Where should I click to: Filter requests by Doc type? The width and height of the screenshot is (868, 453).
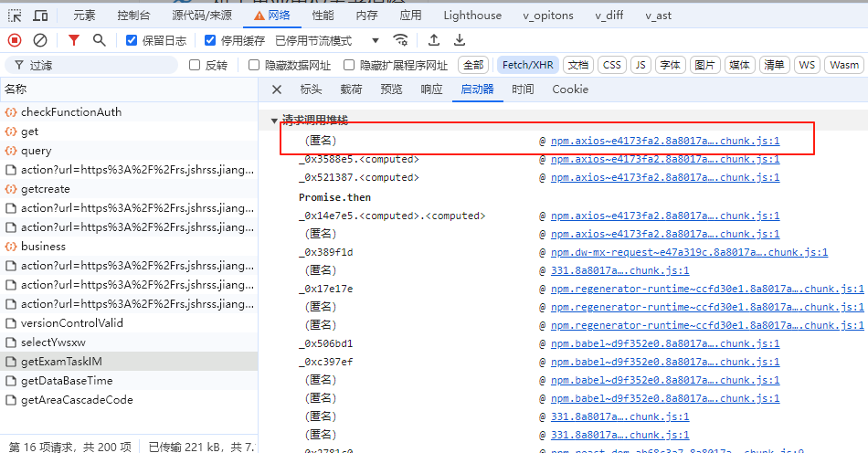click(578, 65)
